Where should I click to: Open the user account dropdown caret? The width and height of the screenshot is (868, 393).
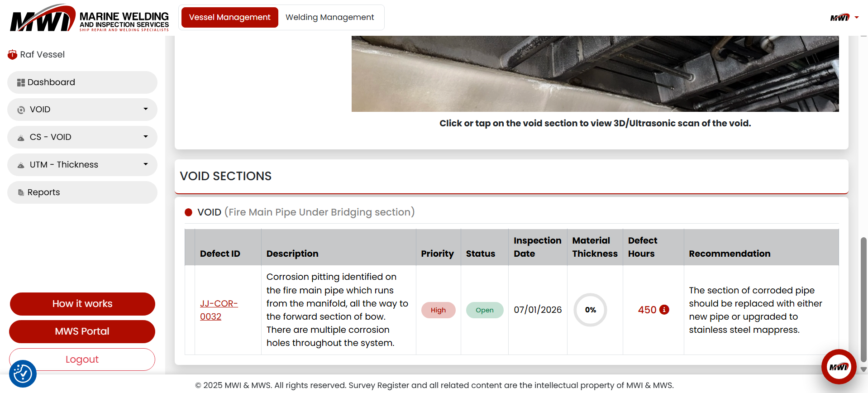857,18
